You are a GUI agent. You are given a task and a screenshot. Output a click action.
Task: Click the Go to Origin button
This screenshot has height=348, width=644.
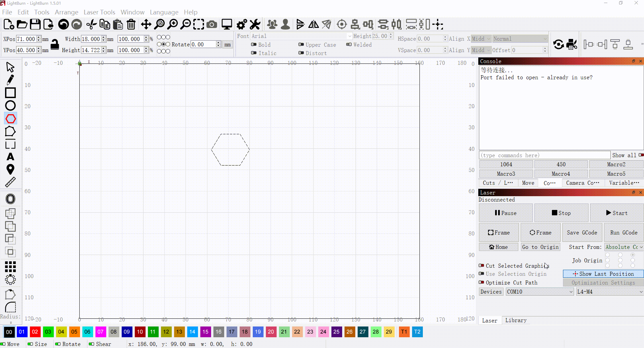[x=540, y=247]
